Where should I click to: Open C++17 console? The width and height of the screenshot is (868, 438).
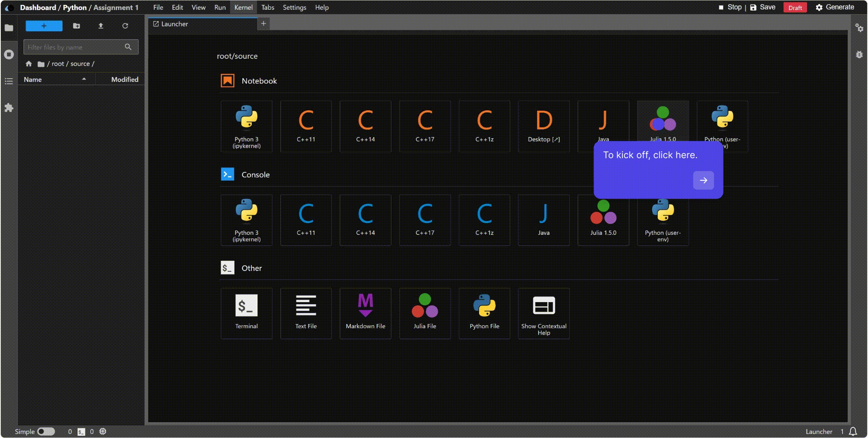pos(425,220)
